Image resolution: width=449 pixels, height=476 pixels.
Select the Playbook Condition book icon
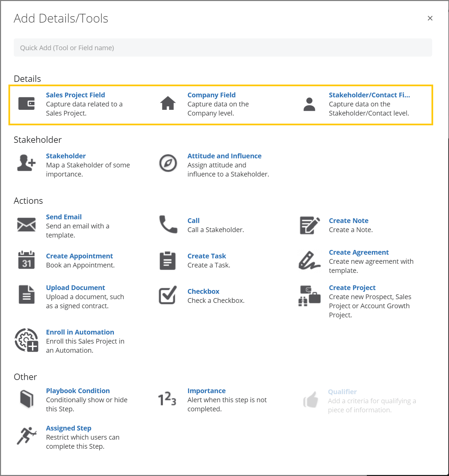[x=26, y=400]
